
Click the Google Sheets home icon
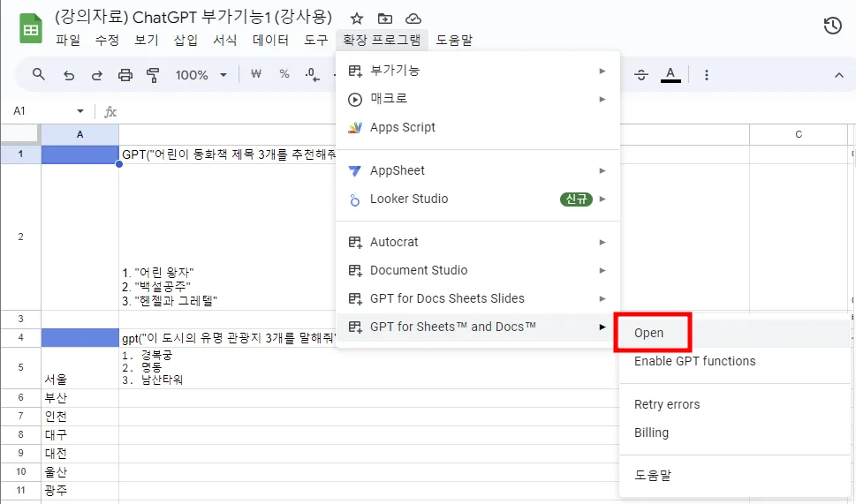click(31, 29)
